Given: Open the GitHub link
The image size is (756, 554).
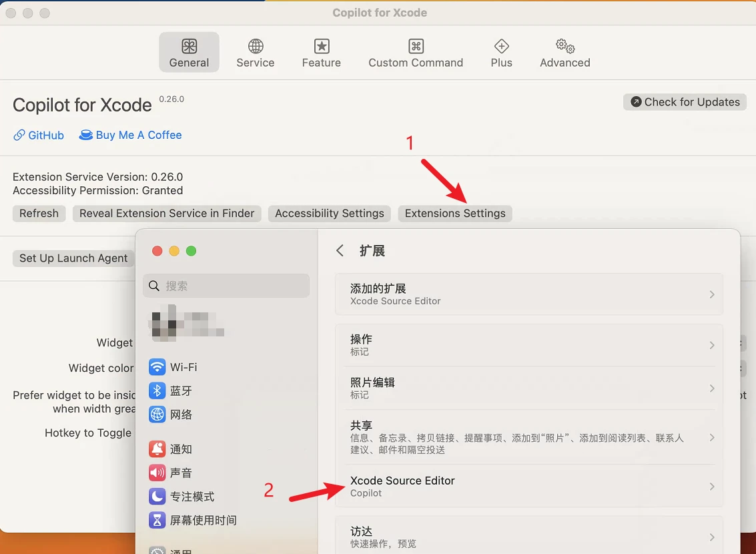Looking at the screenshot, I should 39,135.
